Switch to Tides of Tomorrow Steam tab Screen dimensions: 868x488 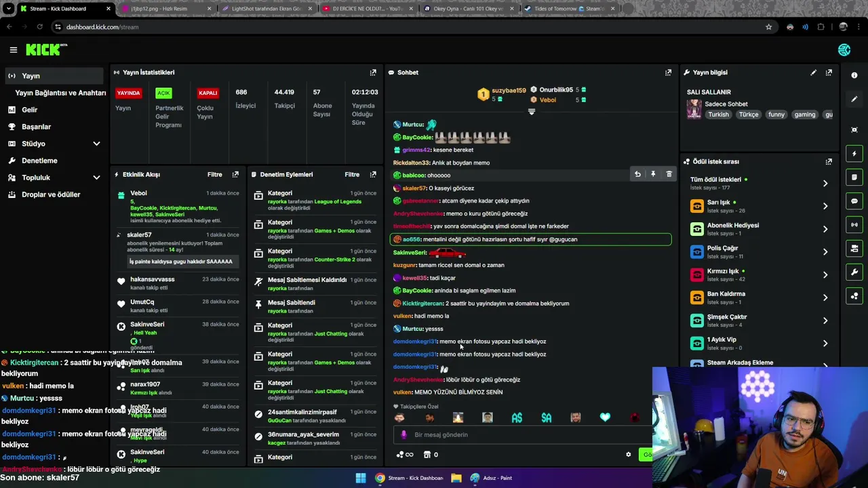click(568, 9)
